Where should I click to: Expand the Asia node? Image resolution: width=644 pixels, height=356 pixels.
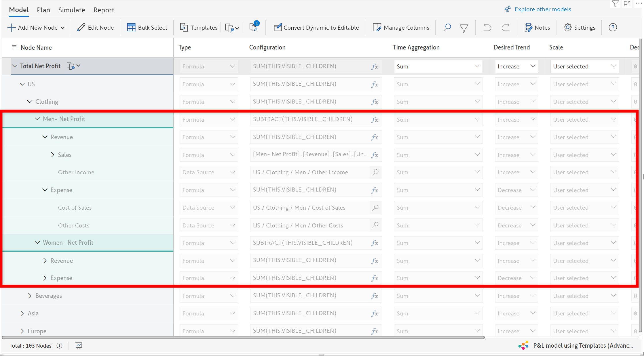22,313
